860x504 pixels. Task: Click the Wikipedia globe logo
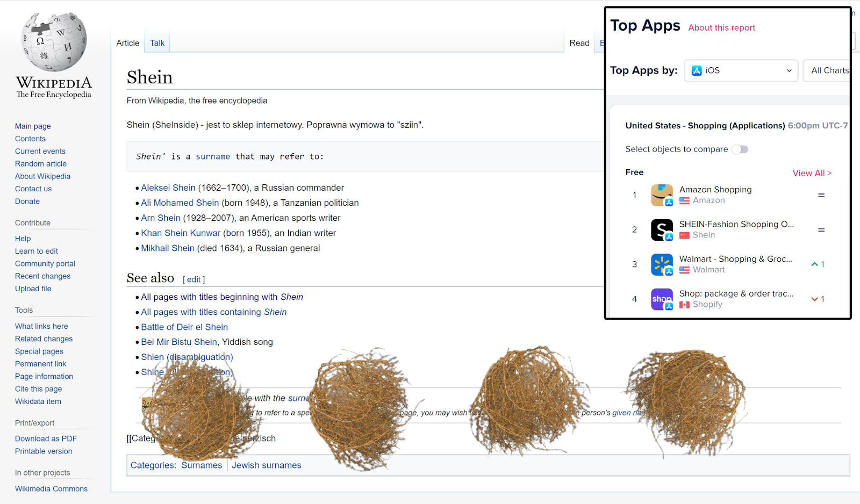54,42
